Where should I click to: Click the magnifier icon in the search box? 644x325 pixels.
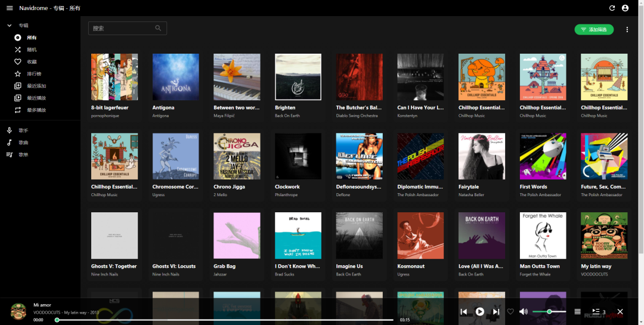pos(158,29)
